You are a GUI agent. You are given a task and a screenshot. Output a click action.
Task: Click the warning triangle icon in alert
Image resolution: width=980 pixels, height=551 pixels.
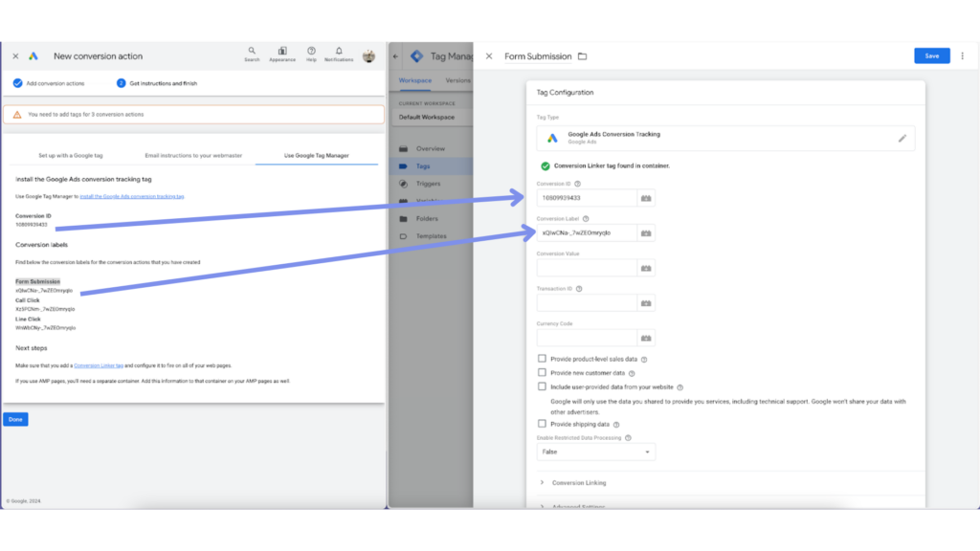[17, 115]
